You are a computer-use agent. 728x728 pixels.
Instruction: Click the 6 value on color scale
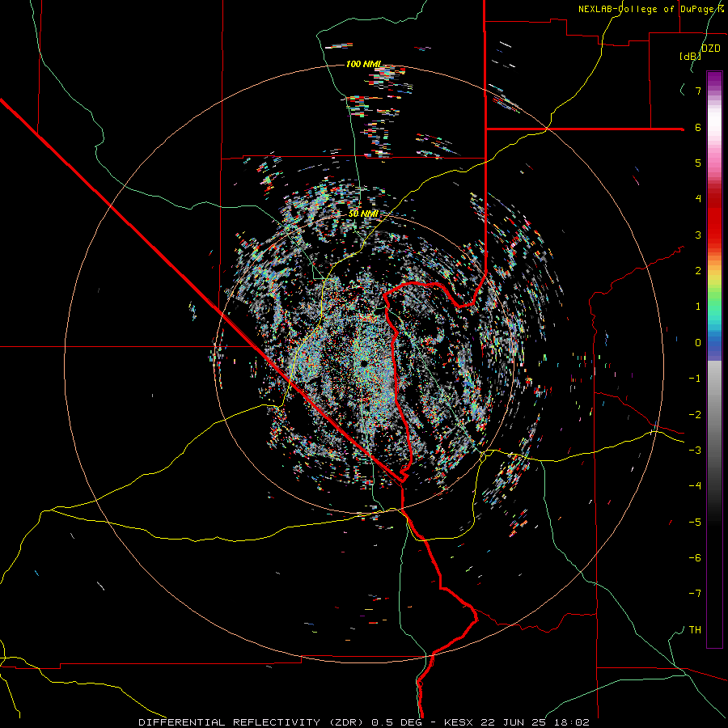(698, 127)
